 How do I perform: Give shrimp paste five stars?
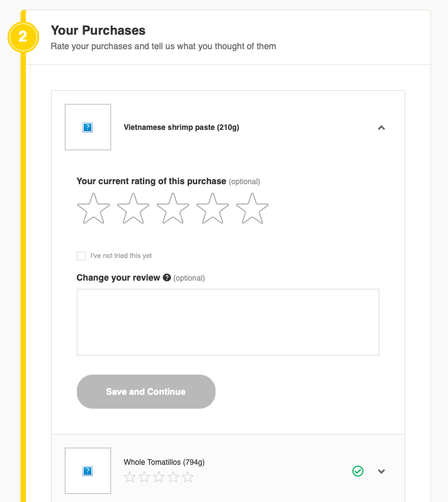coord(252,208)
